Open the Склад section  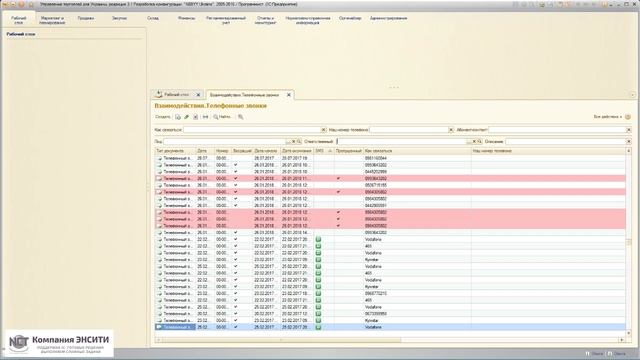[153, 18]
